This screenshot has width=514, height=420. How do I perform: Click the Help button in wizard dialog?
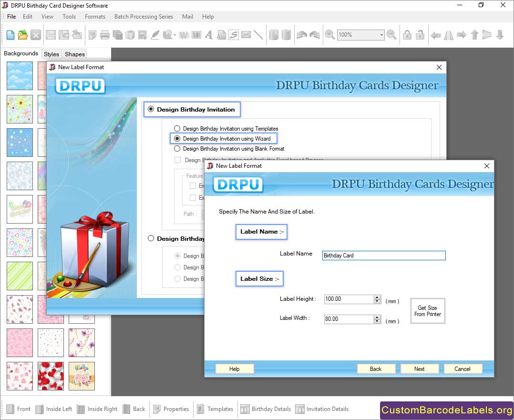[235, 369]
